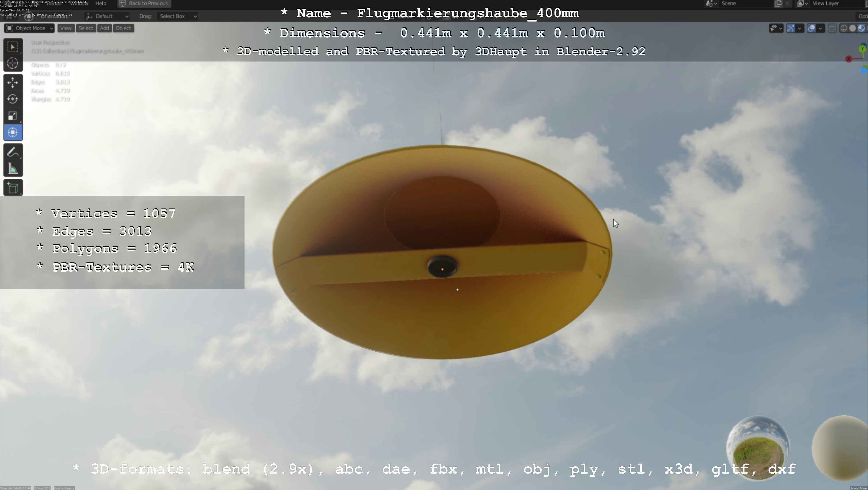868x490 pixels.
Task: Toggle viewport gizmos on or off
Action: pos(791,28)
